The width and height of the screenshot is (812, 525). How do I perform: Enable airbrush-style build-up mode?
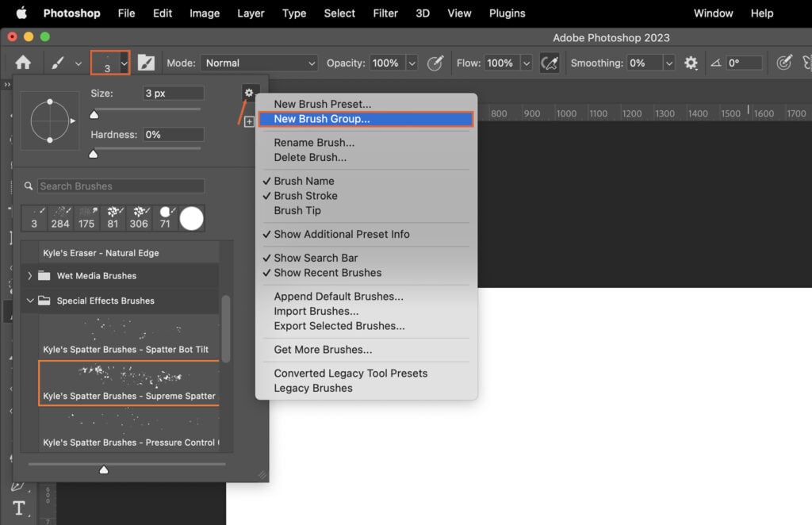[x=550, y=63]
